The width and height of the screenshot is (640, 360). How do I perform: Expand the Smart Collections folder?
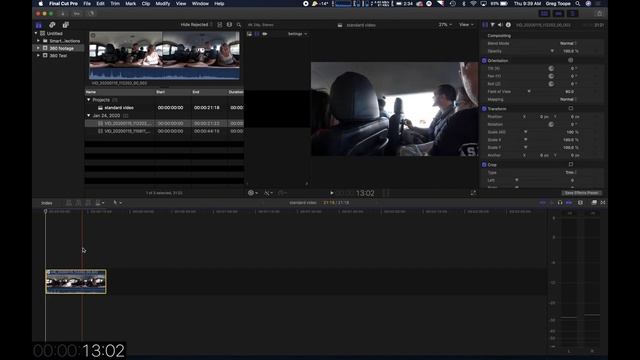(38, 41)
